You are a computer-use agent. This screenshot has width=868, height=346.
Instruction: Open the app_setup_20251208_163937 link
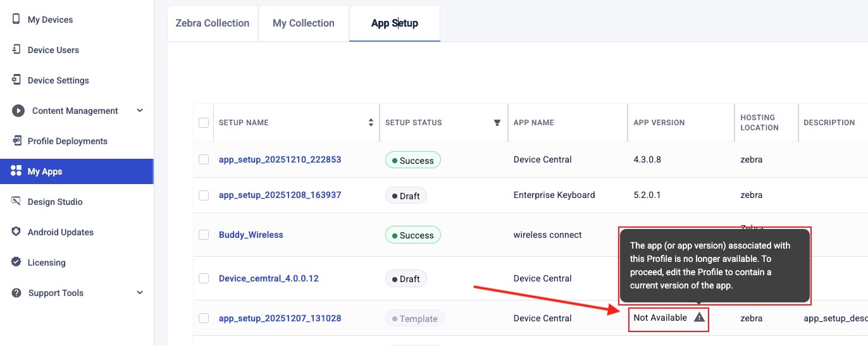[x=280, y=195]
